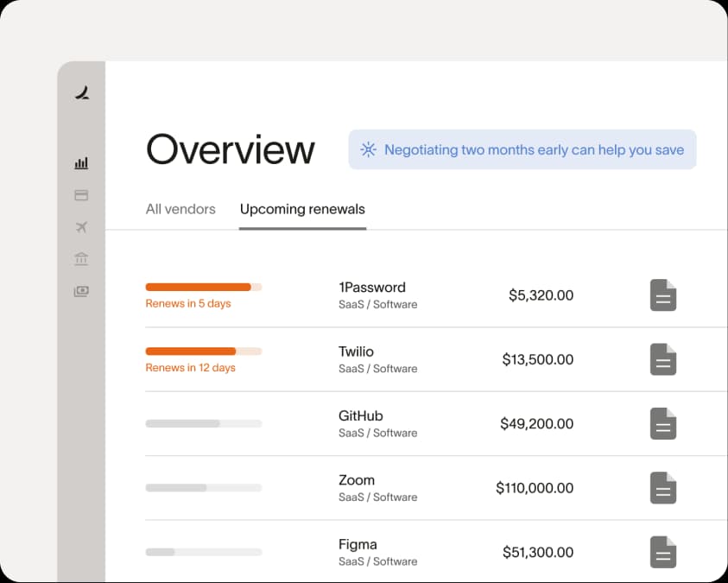Open the credit card sidebar icon
This screenshot has height=583, width=728.
(81, 195)
